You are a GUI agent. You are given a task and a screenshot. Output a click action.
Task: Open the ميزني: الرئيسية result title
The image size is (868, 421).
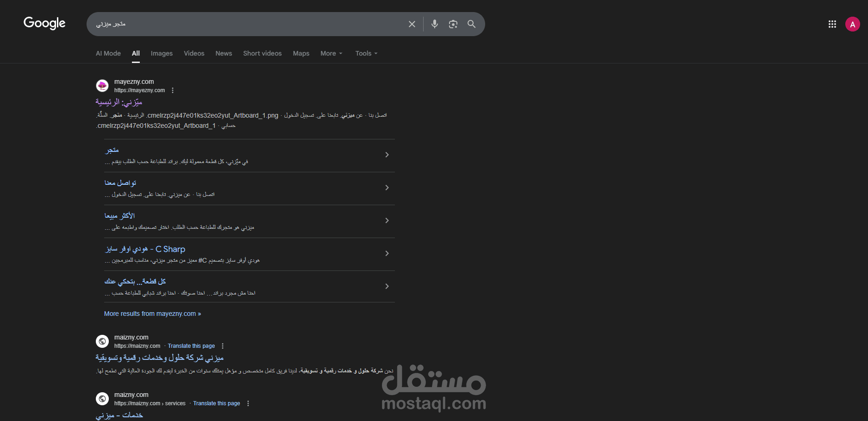(119, 102)
